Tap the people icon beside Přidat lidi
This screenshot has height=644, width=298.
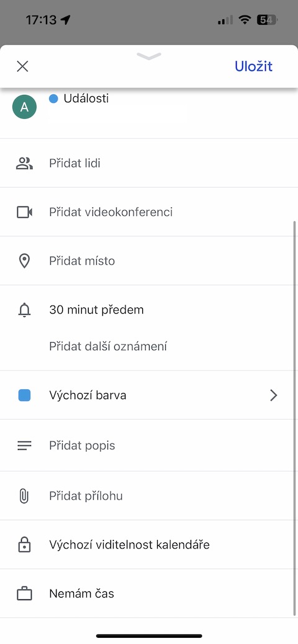click(24, 164)
